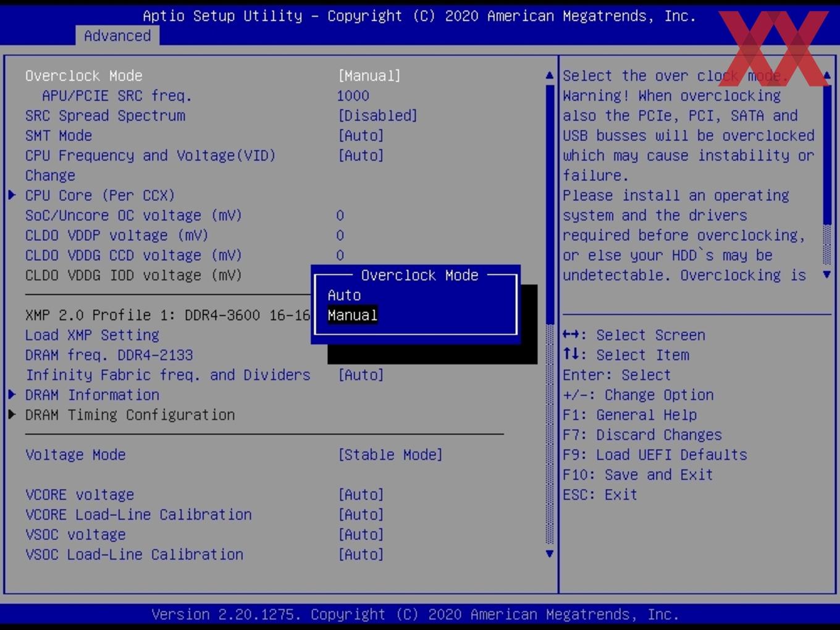Select the VCORE voltage label
Viewport: 840px width, 630px height.
(80, 495)
